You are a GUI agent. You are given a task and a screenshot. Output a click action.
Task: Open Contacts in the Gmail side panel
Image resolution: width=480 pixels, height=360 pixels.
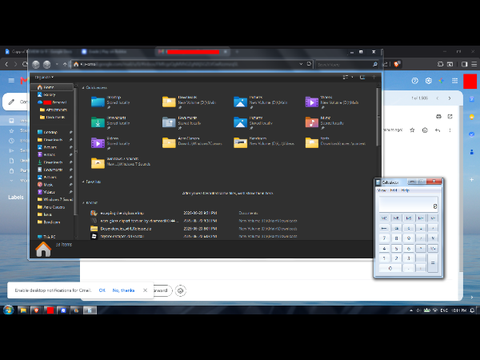click(472, 152)
